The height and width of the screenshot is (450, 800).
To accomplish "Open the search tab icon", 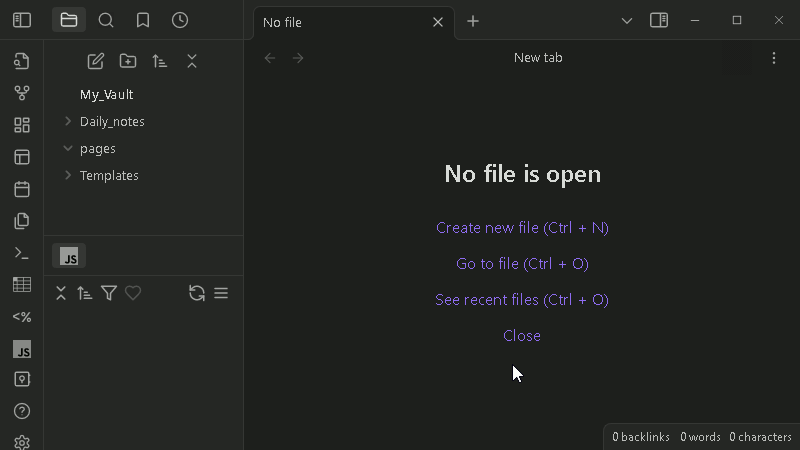I will (106, 20).
